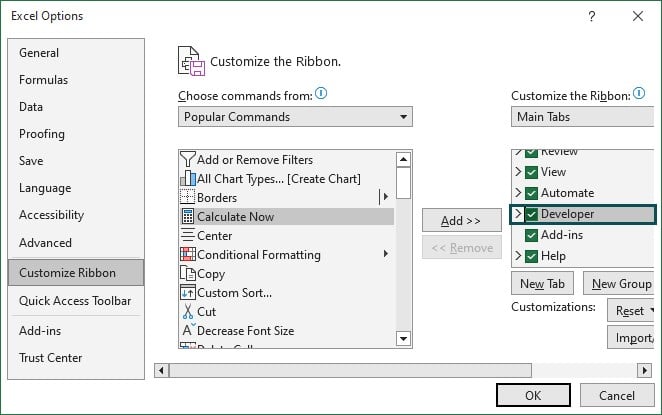Uncheck the Automate tab checkbox
662x415 pixels.
531,193
